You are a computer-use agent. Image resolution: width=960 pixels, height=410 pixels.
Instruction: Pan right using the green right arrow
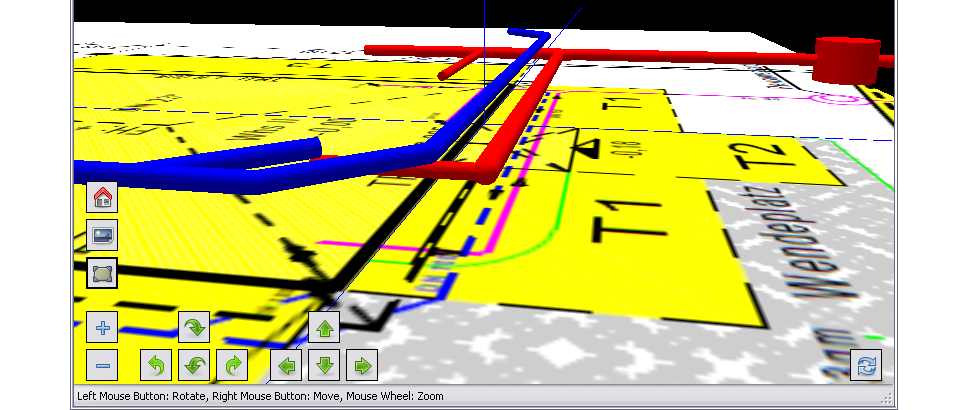[361, 365]
